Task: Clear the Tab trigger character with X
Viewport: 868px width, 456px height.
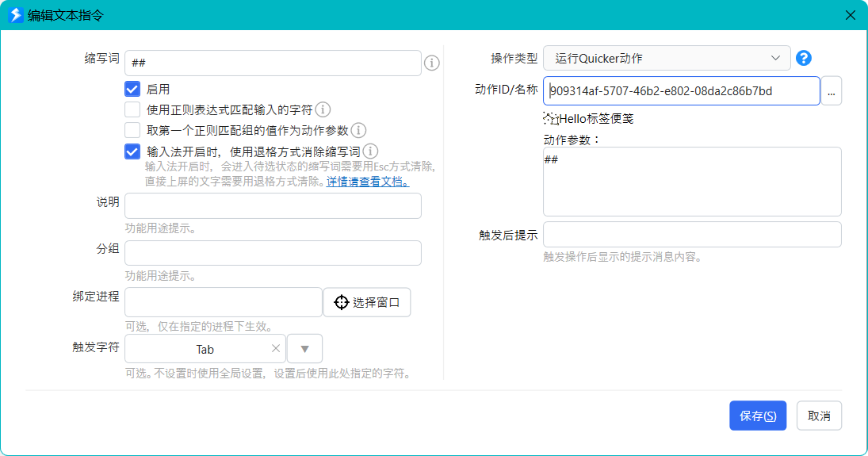Action: (x=276, y=348)
